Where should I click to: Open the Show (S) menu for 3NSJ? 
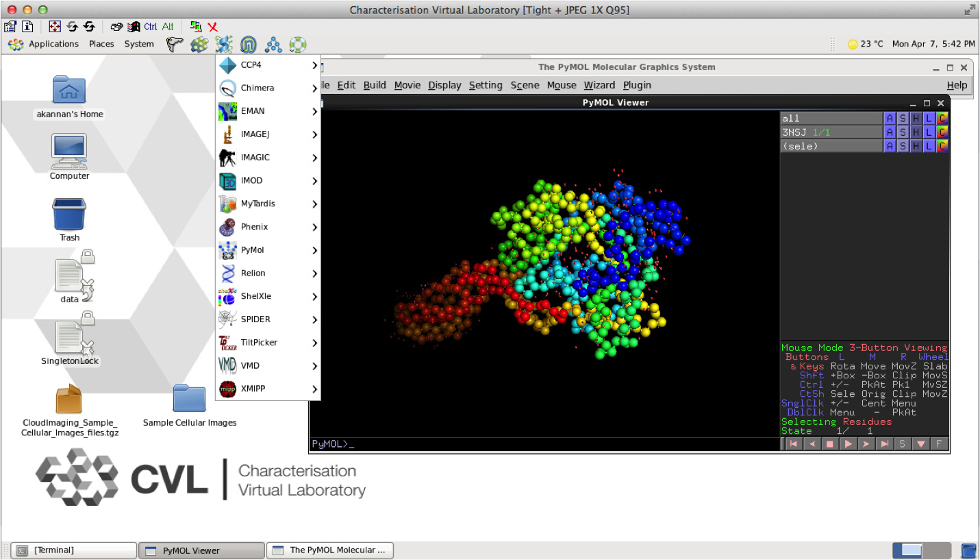(903, 132)
